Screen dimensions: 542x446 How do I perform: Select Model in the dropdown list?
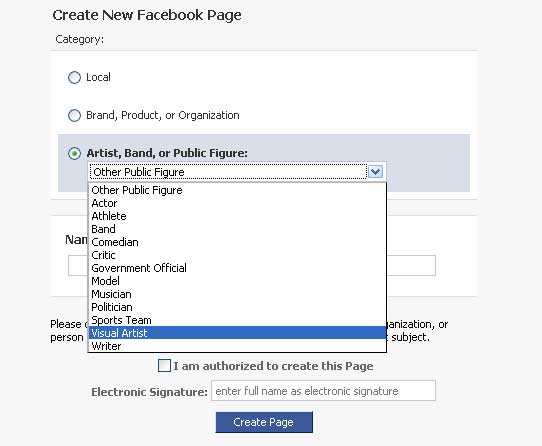[x=237, y=281]
